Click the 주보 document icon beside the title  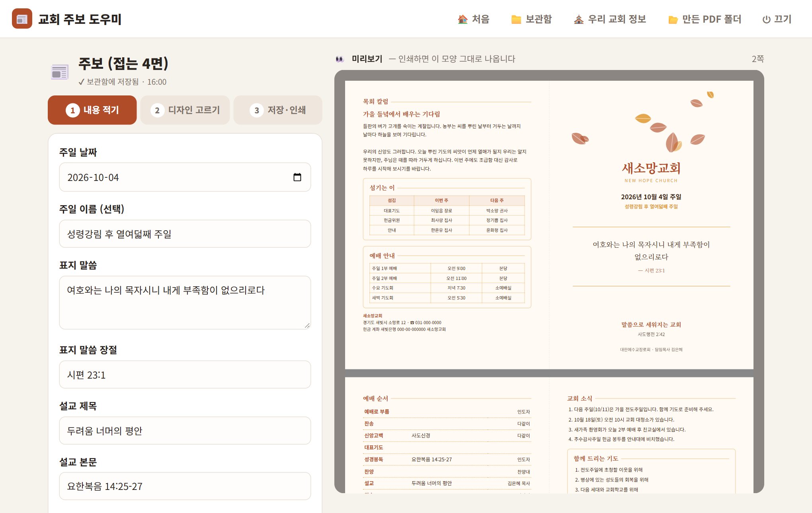(x=60, y=72)
